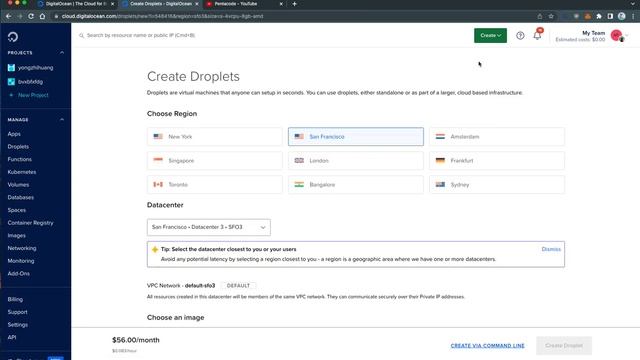Open Droplets in the sidebar
640x360 pixels.
18,147
